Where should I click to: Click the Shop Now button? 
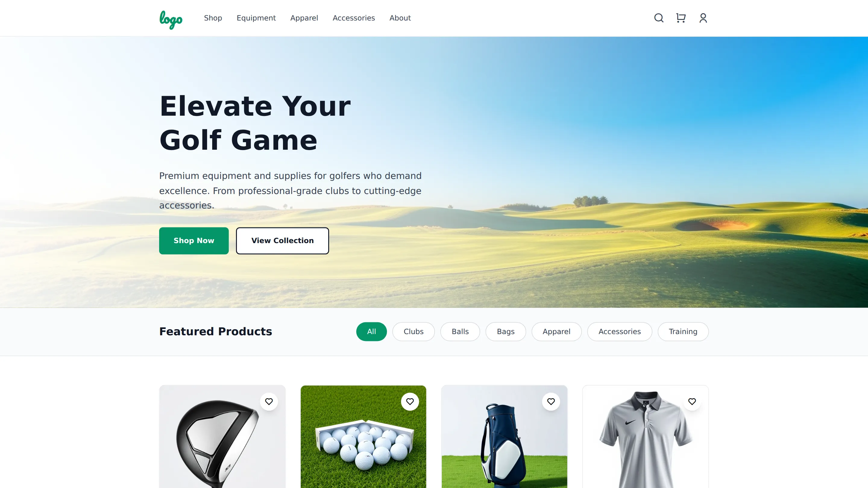click(x=194, y=240)
